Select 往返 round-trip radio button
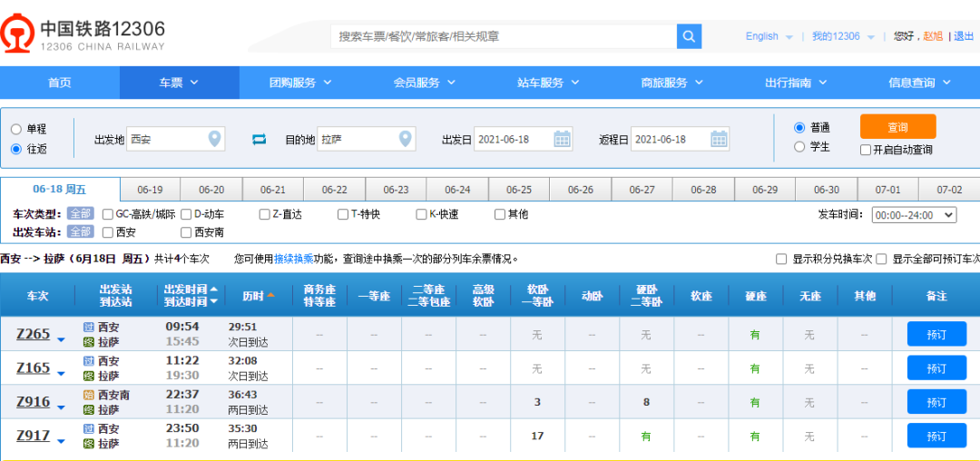 (x=16, y=149)
